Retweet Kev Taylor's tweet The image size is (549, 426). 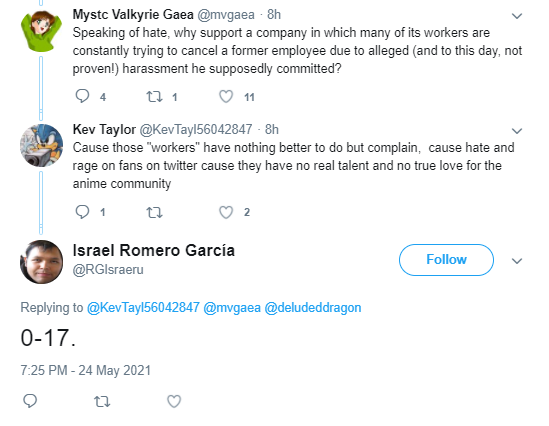(x=154, y=212)
